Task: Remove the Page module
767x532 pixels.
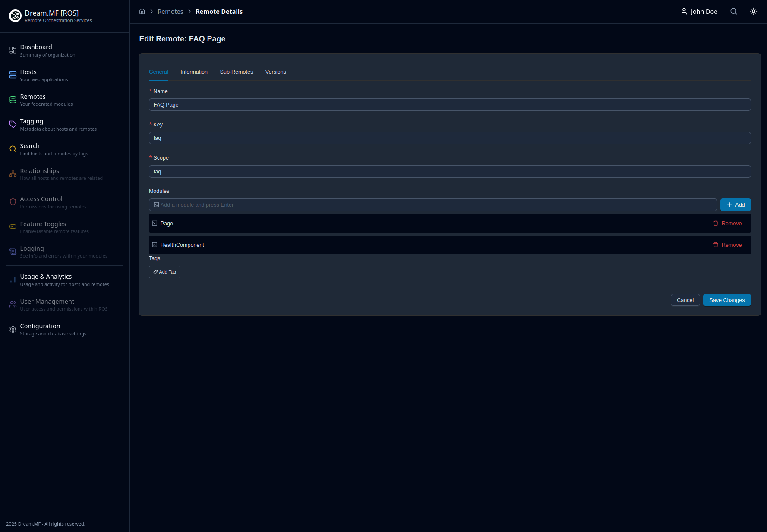Action: [x=727, y=224]
